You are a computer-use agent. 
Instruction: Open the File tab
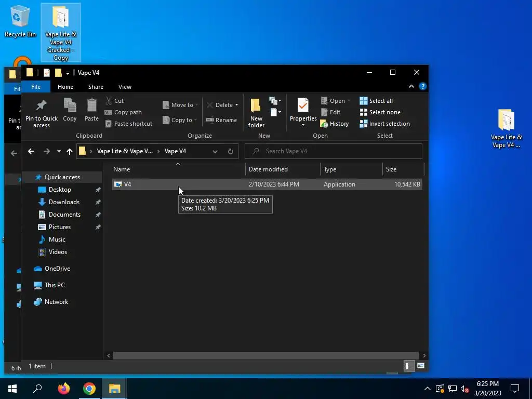36,87
